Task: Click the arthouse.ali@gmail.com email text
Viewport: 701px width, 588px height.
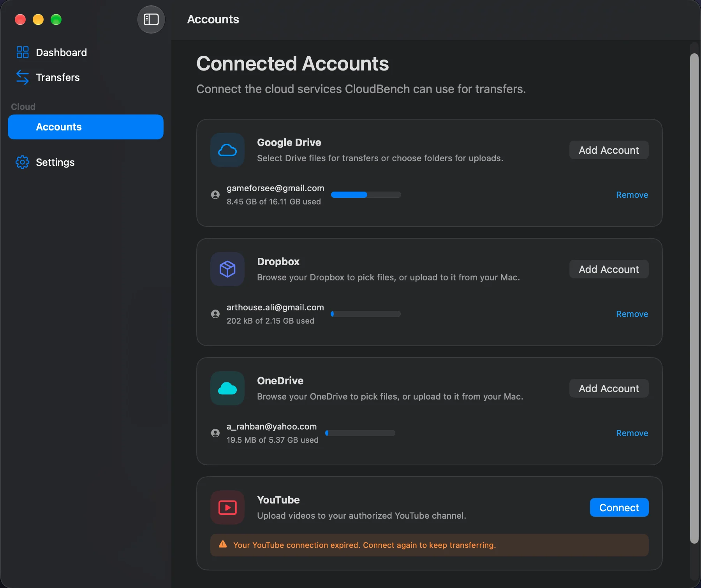Action: pos(275,307)
